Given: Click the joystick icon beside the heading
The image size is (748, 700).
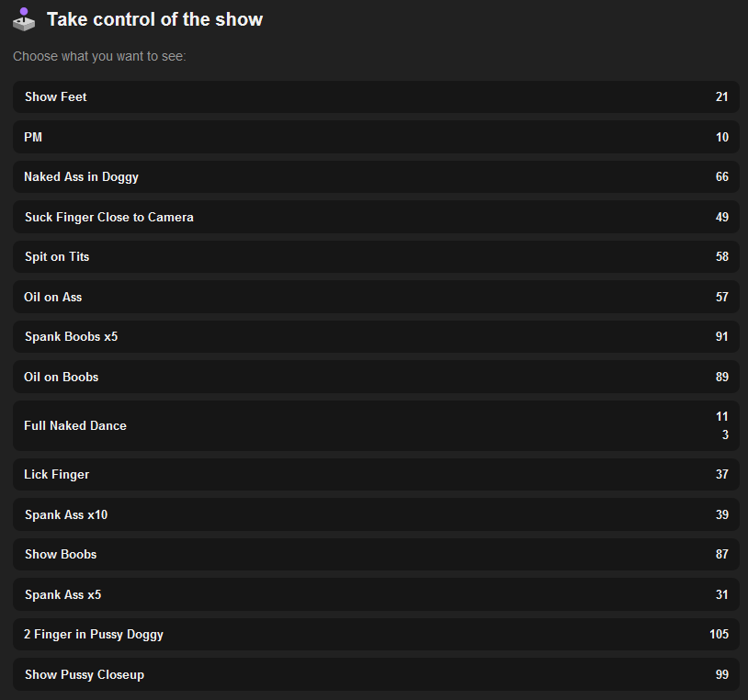Looking at the screenshot, I should (24, 19).
